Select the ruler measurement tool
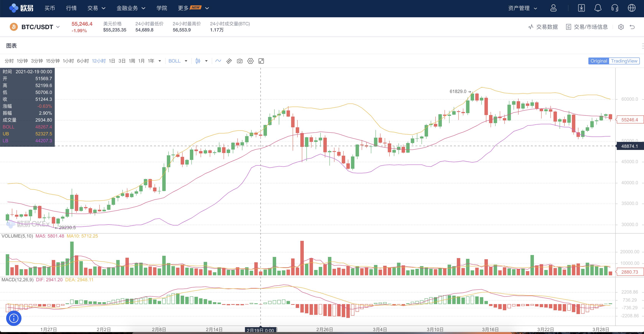The width and height of the screenshot is (644, 334). pos(229,61)
